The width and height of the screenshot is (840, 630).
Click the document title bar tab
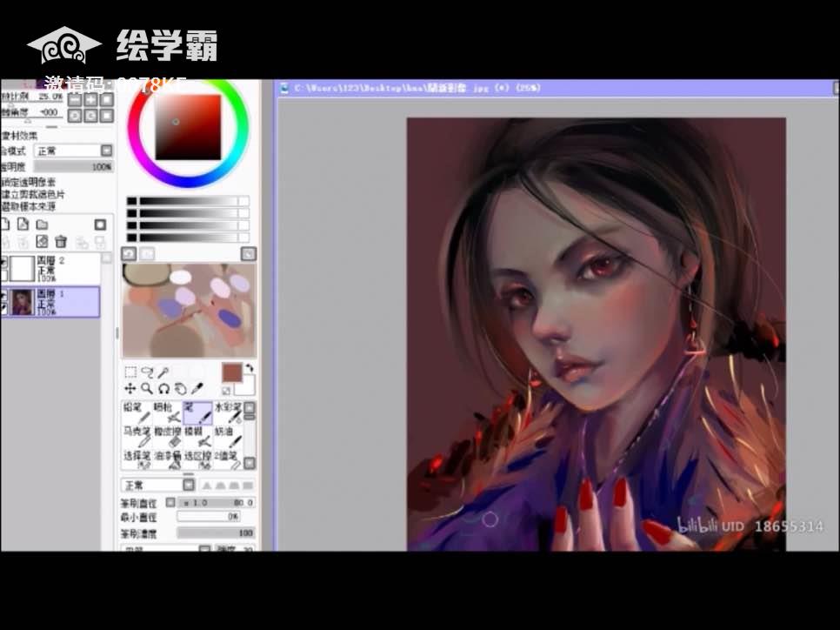556,88
